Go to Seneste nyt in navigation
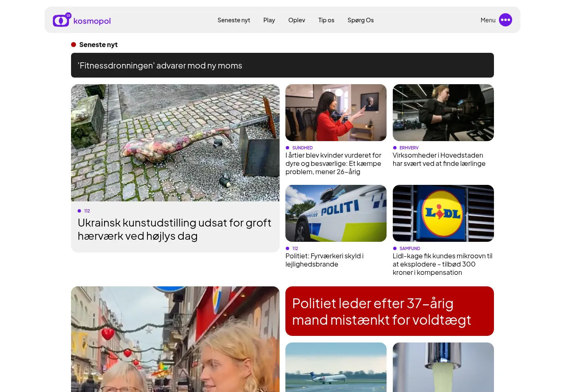The height and width of the screenshot is (392, 565). pyautogui.click(x=233, y=20)
